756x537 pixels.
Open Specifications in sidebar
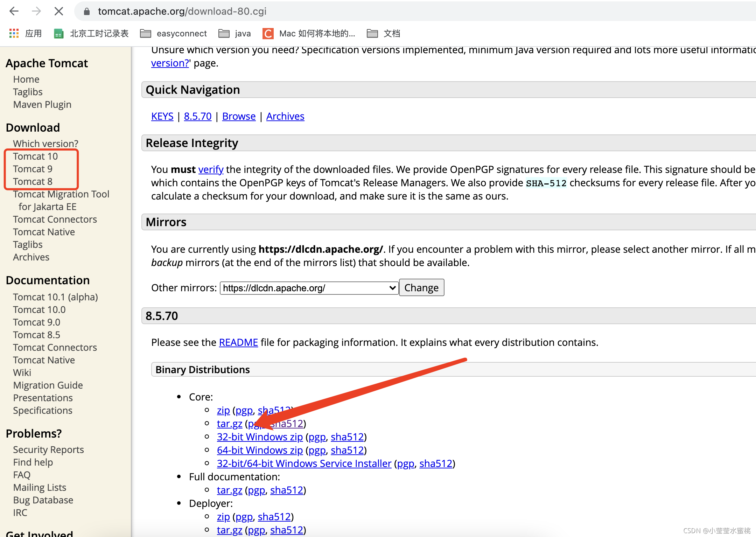click(x=43, y=411)
